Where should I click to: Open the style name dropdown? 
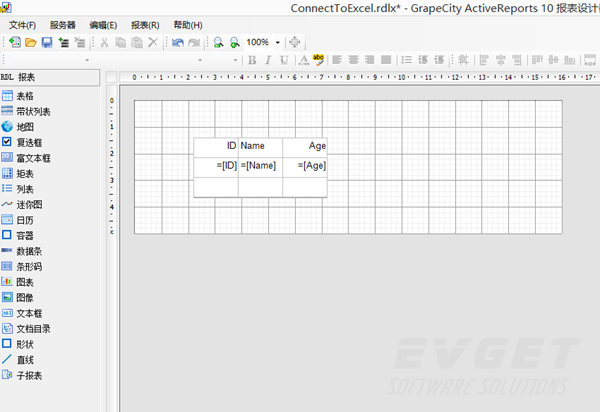click(87, 60)
